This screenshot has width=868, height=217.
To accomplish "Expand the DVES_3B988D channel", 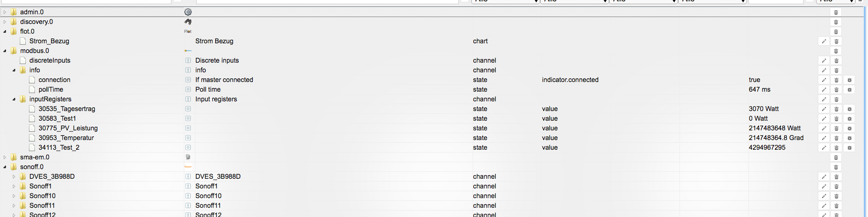I will click(14, 176).
